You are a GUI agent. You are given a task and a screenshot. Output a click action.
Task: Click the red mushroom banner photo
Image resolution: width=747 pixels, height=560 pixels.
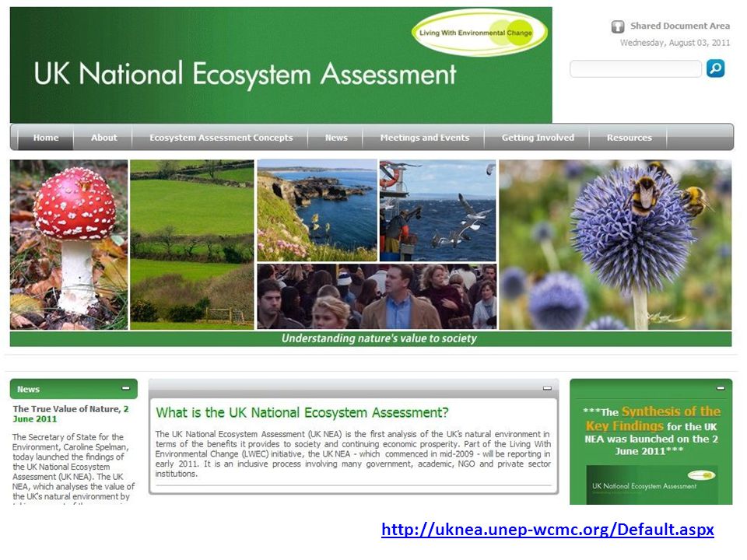click(69, 245)
